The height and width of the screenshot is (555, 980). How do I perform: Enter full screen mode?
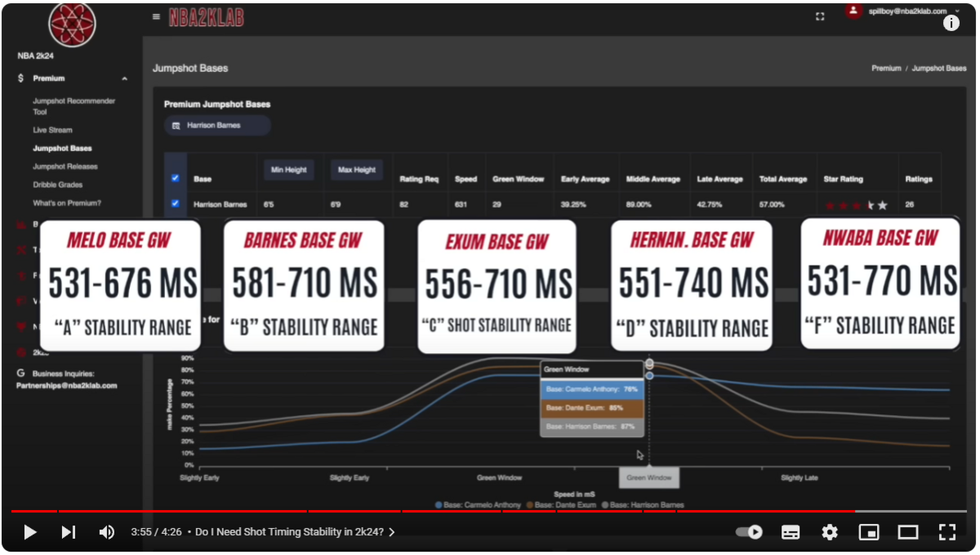point(947,532)
